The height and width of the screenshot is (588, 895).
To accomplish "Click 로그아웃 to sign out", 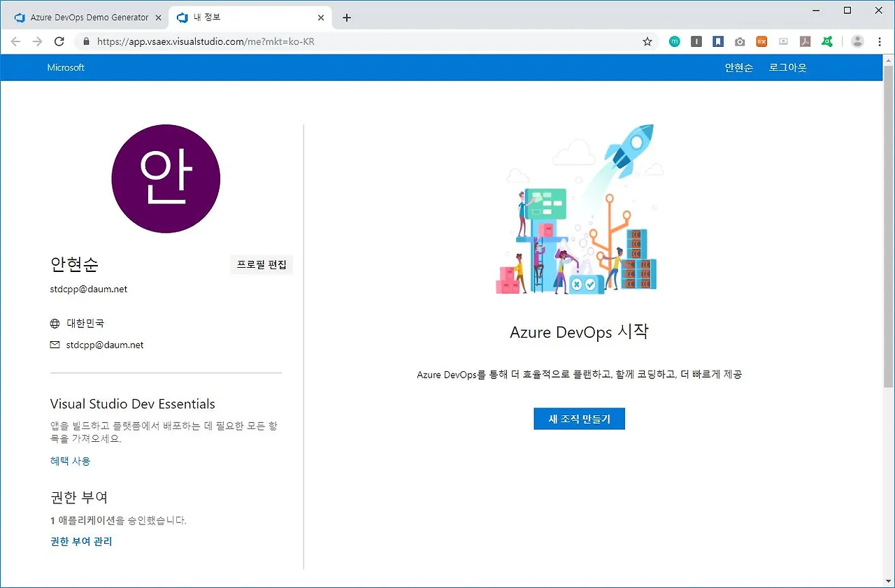I will (x=788, y=68).
